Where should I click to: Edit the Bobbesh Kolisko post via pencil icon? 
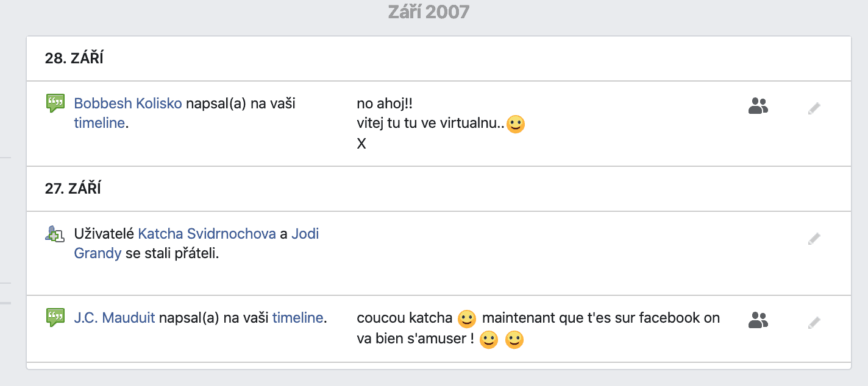coord(814,108)
